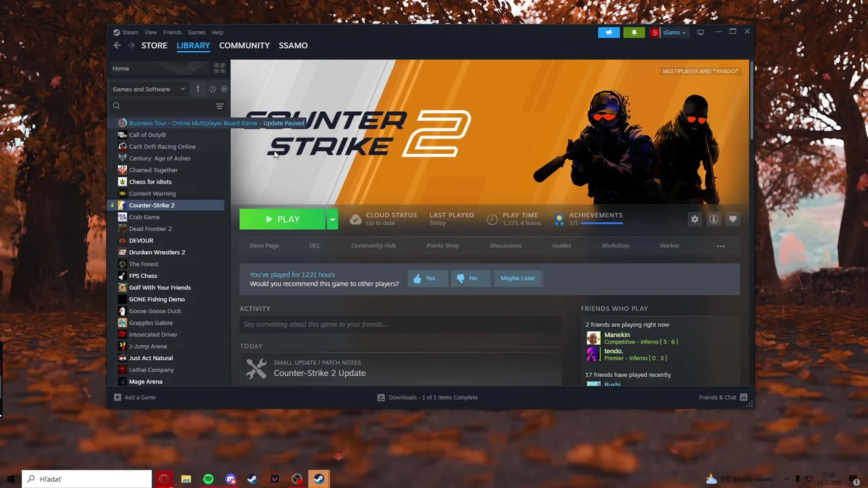Open the game's Store Page link
The height and width of the screenshot is (488, 868).
pyautogui.click(x=264, y=245)
